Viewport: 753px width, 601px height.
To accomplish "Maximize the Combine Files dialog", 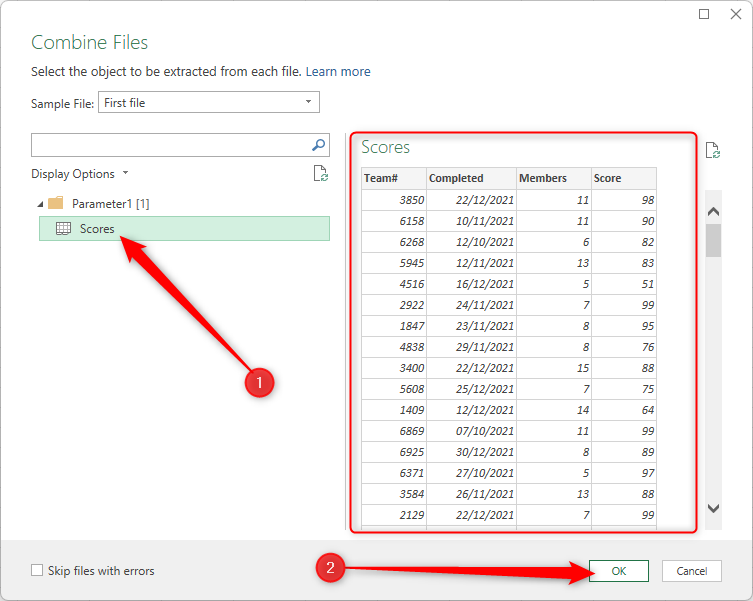I will pyautogui.click(x=704, y=14).
